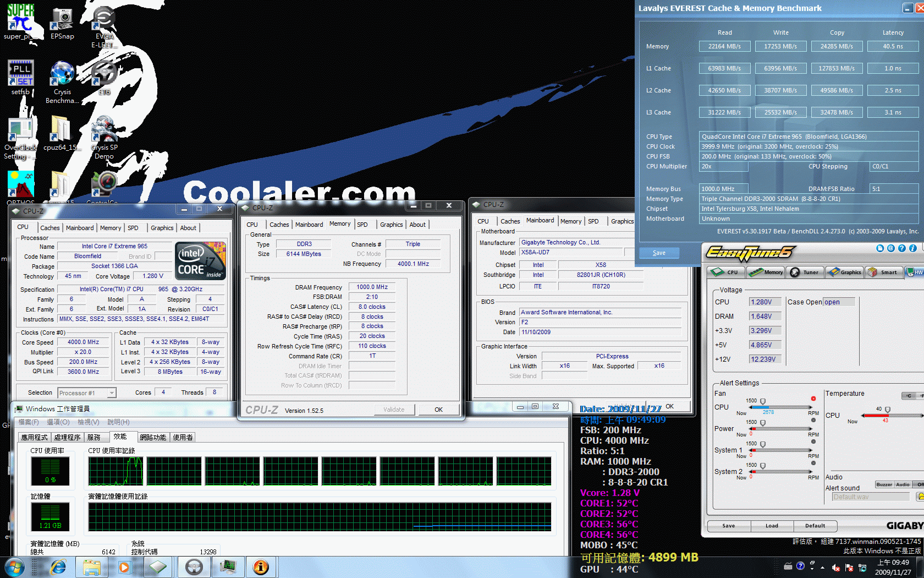
Task: Open the 檢視(V) menu in Task Manager
Action: (x=88, y=422)
